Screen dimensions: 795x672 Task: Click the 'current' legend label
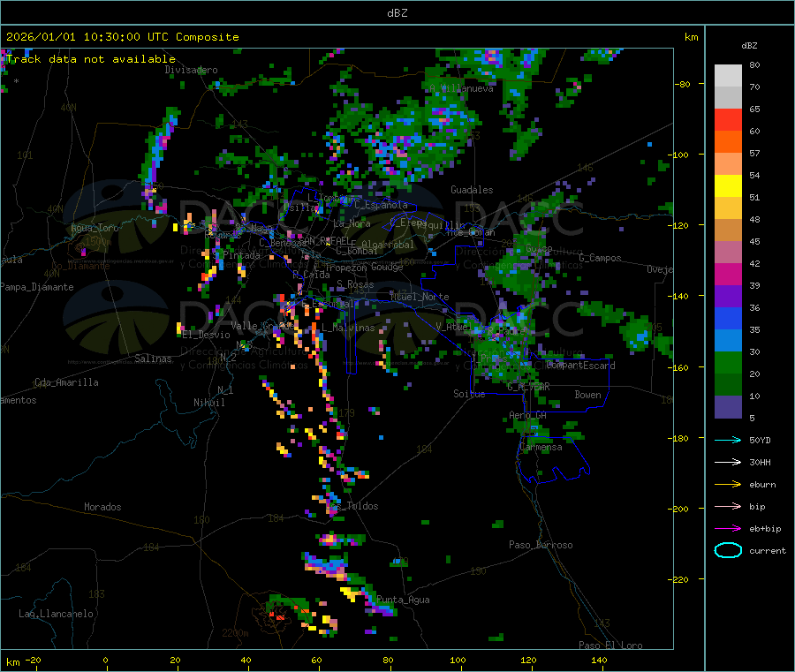[768, 551]
